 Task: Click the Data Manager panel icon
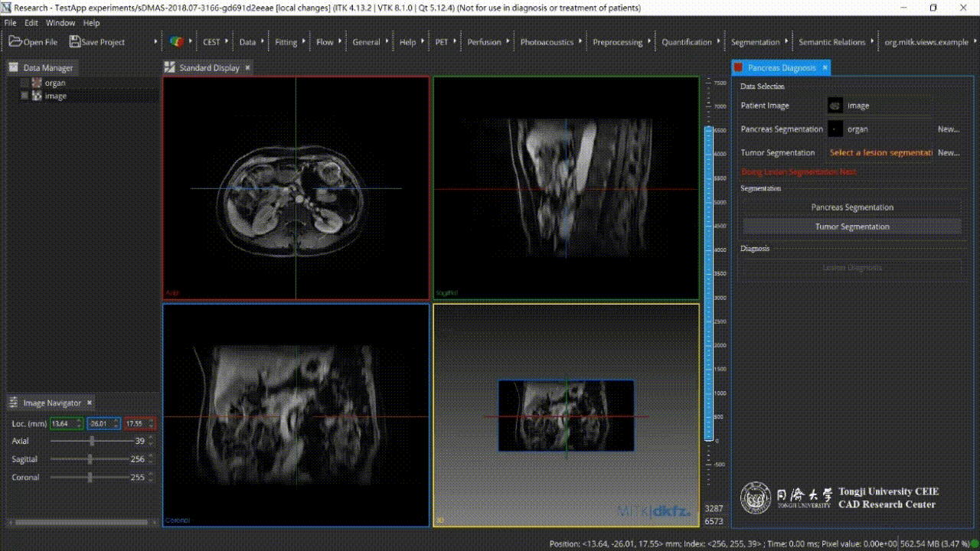(x=13, y=67)
